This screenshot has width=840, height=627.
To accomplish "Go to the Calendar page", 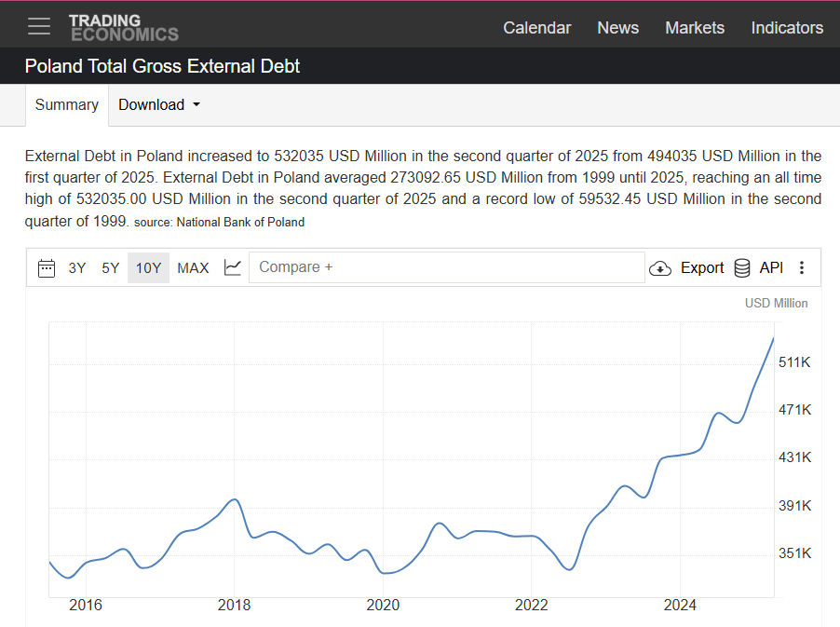I will tap(536, 28).
